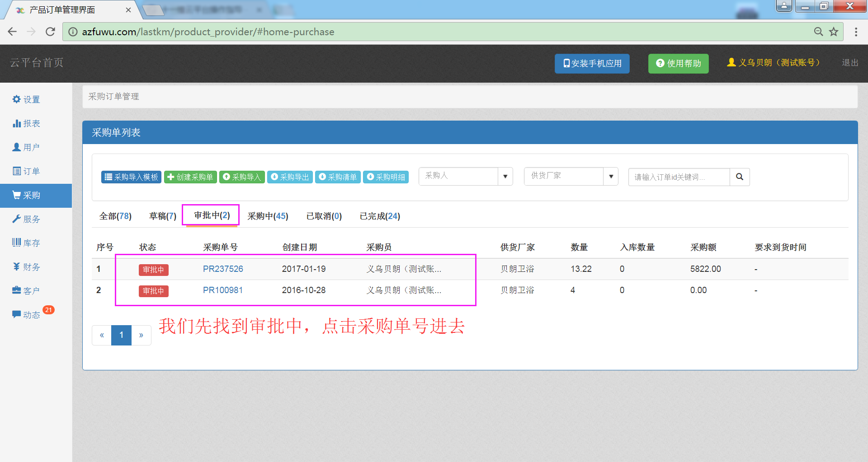
Task: Go back with the browser arrow
Action: (x=12, y=32)
